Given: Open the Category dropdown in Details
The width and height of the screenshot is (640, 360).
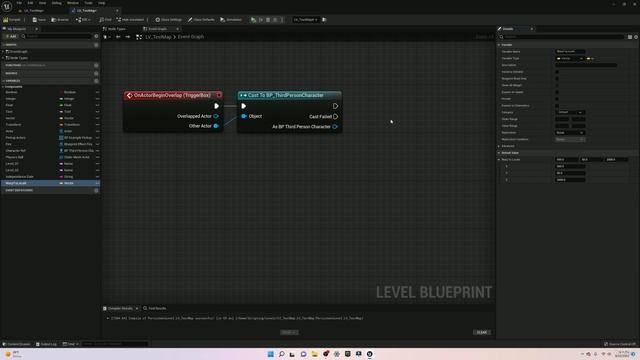Looking at the screenshot, I should 570,112.
